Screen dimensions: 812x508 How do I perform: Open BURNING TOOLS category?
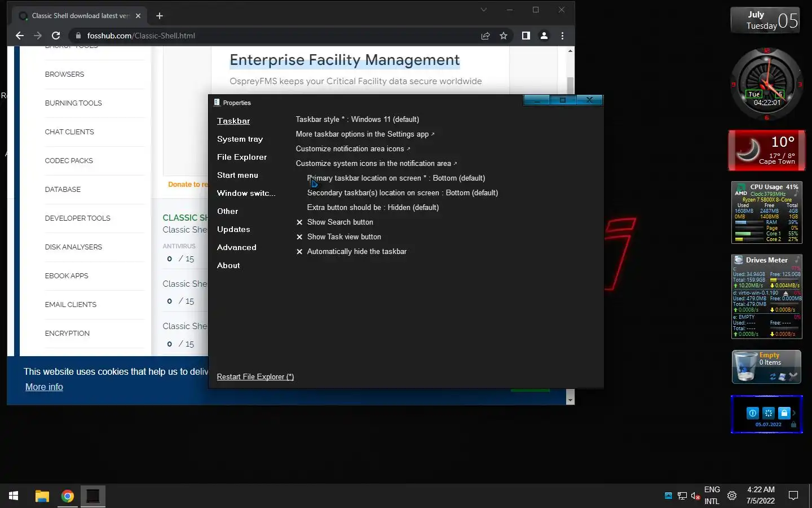[73, 103]
